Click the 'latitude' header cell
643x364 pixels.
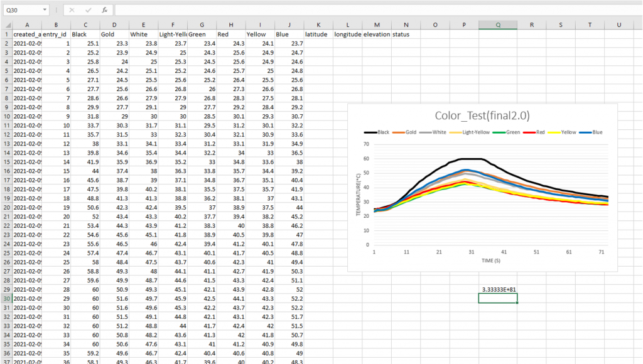click(318, 35)
